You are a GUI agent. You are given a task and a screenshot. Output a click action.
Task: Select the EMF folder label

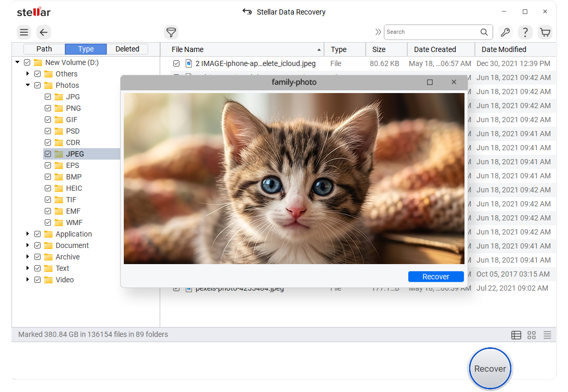click(x=73, y=212)
